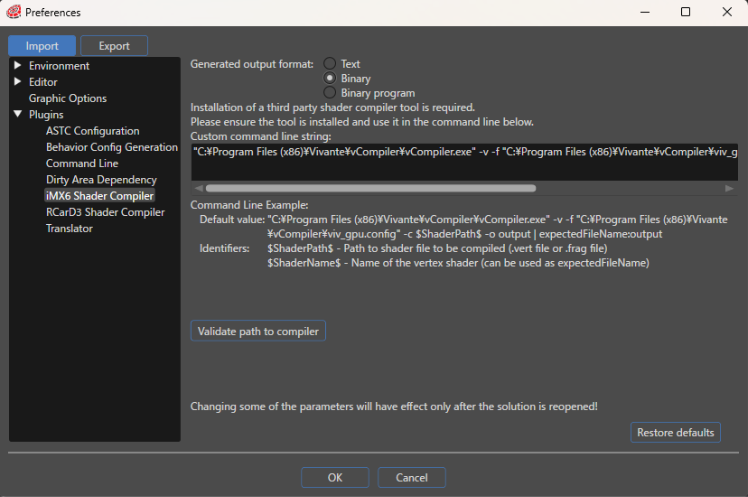Click the $ShaderPath$ identifier description

(437, 248)
